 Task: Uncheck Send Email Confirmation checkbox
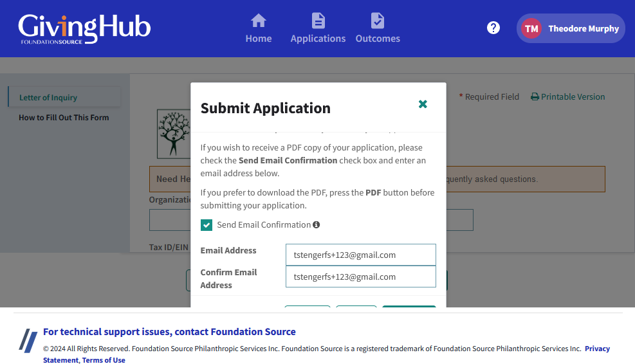207,225
